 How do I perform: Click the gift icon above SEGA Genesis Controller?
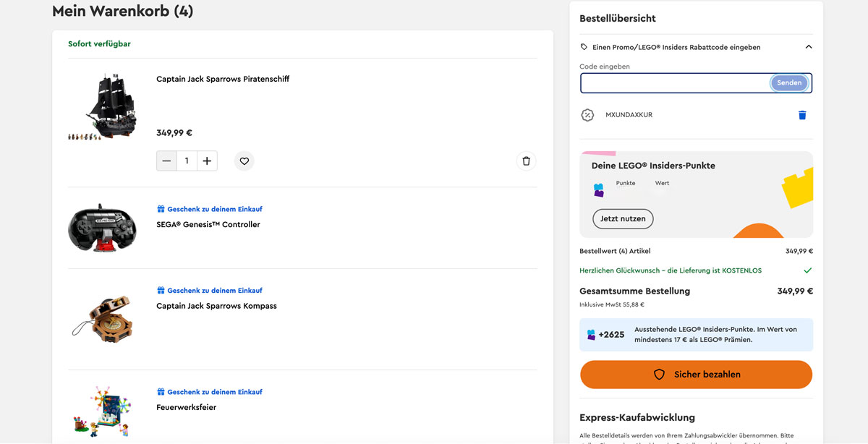(x=161, y=209)
